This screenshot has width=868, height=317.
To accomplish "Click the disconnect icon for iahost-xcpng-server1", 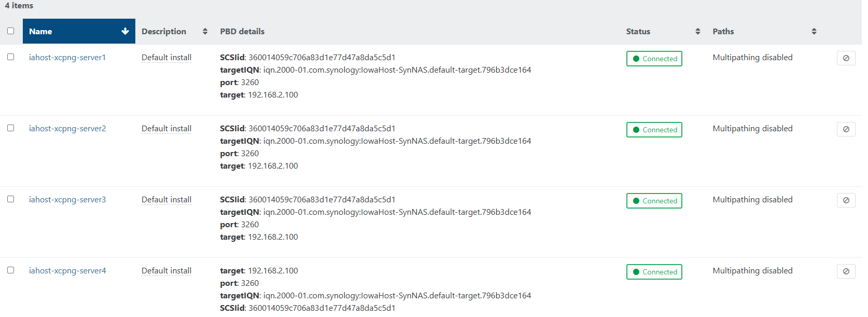I will tap(846, 58).
